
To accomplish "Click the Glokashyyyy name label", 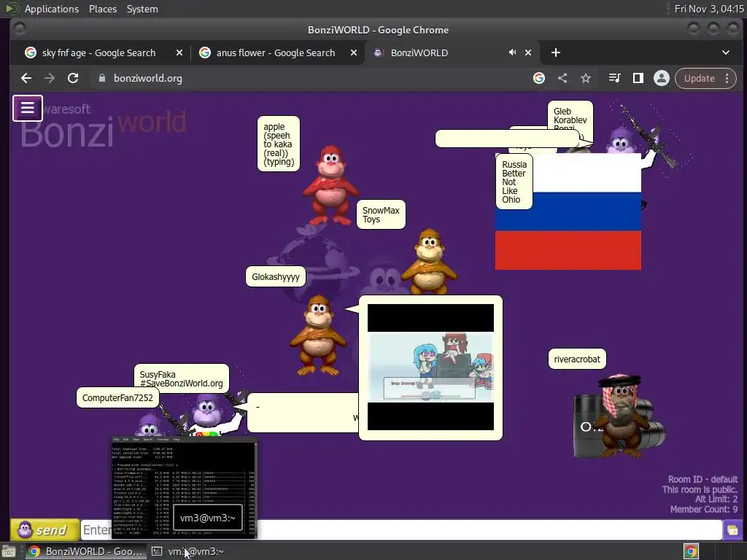I will point(275,276).
